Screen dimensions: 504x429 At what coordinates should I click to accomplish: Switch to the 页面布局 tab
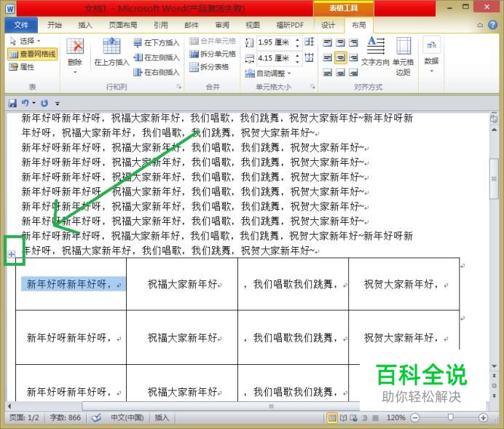click(x=123, y=25)
